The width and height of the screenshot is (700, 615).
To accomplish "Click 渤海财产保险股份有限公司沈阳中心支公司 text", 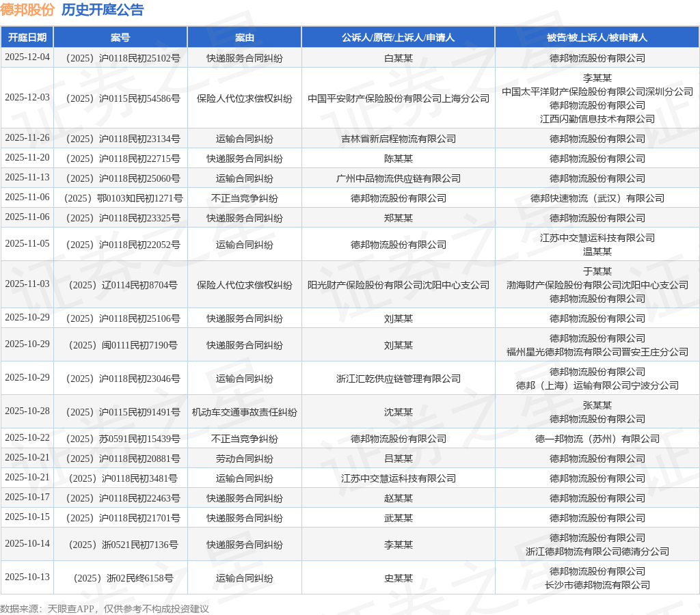I will tap(597, 285).
